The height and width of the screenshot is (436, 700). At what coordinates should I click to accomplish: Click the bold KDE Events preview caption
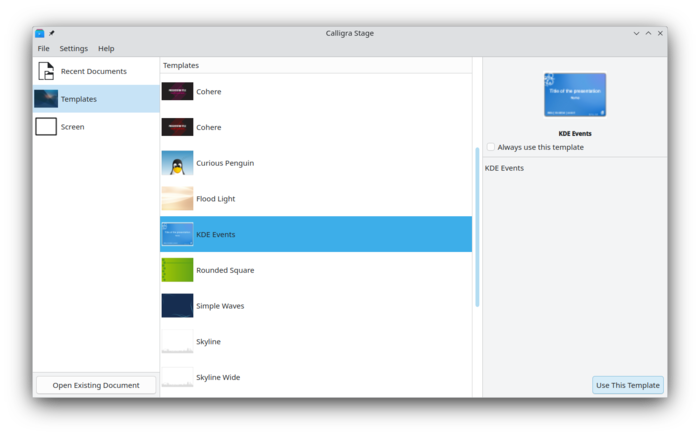click(x=575, y=133)
